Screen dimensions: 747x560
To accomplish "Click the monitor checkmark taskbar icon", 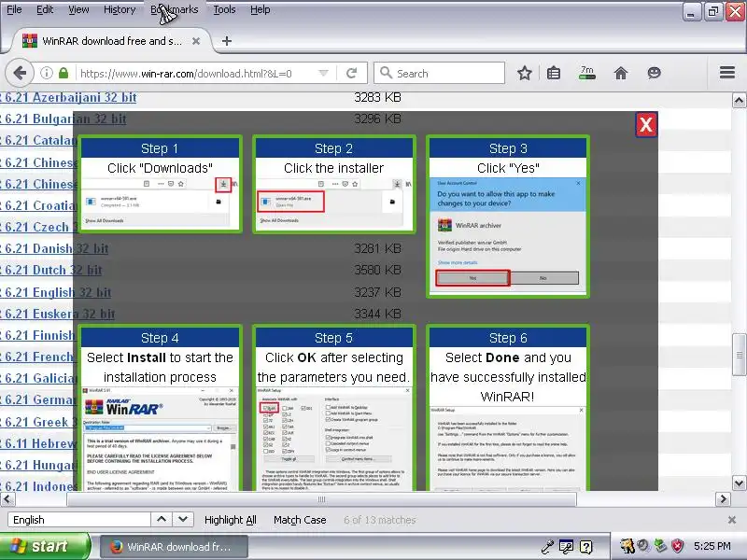I will tap(567, 547).
